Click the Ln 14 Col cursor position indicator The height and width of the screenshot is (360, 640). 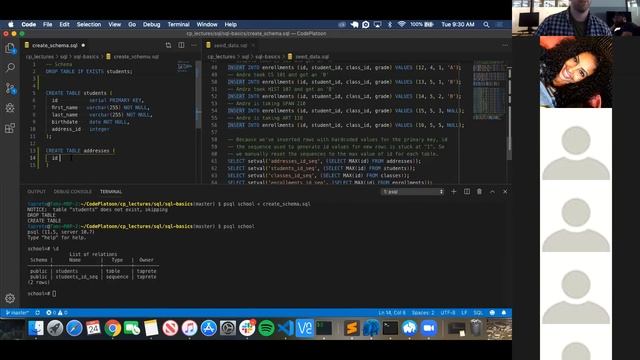tap(392, 313)
